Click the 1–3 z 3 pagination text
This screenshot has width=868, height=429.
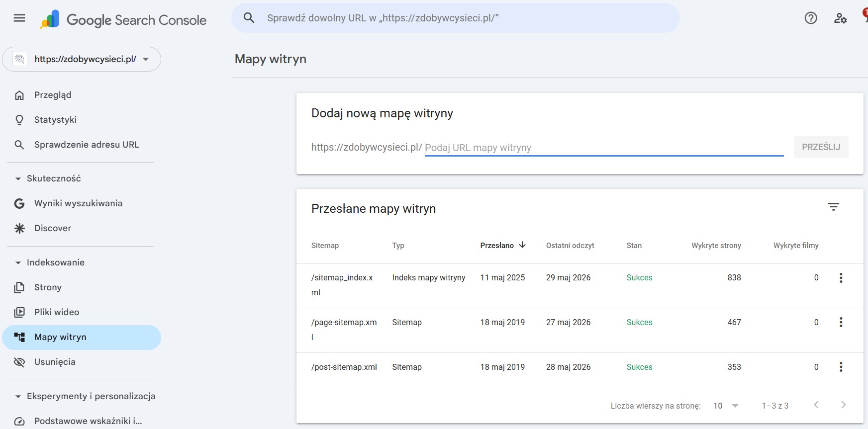click(x=775, y=406)
